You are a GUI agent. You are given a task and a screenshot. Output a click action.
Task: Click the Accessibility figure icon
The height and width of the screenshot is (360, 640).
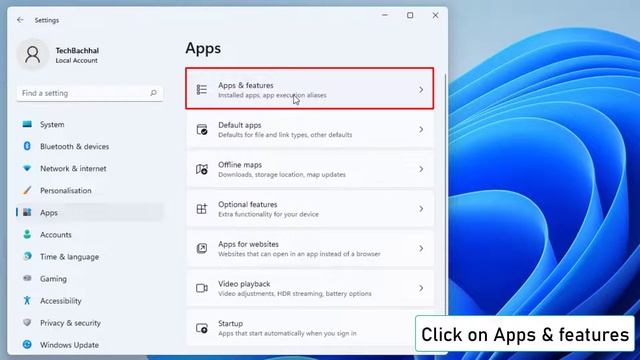point(27,300)
